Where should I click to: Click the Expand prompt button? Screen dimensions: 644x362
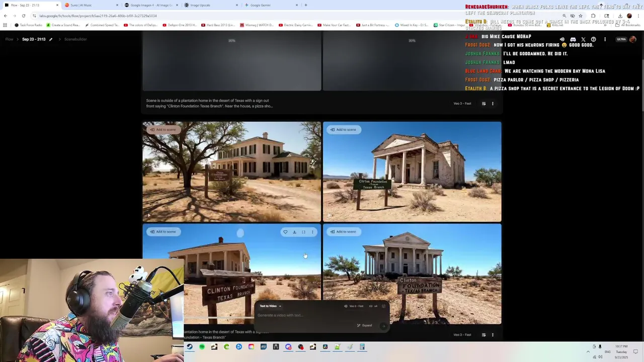click(x=365, y=325)
